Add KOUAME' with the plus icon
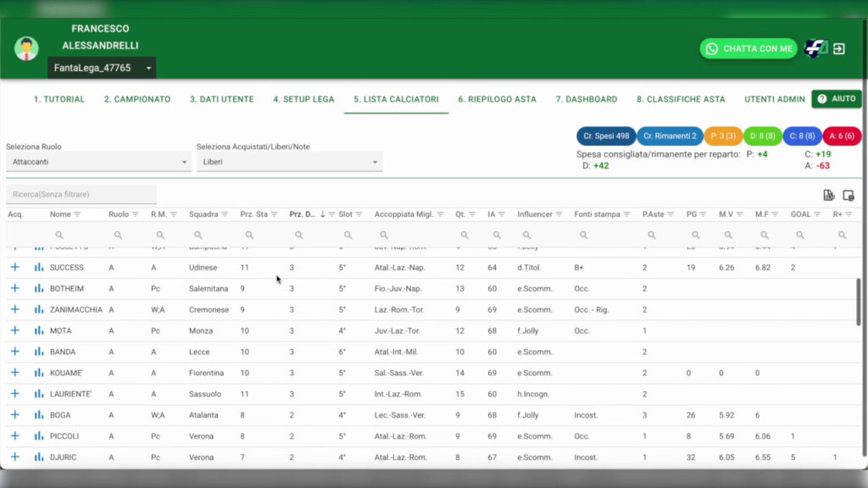The image size is (868, 488). [15, 373]
